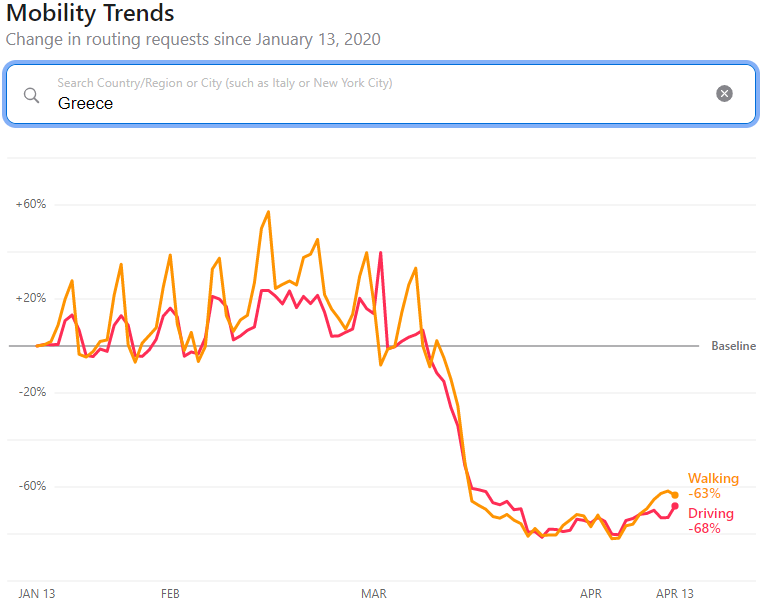
Task: Click the -20% axis label
Action: pyautogui.click(x=31, y=392)
